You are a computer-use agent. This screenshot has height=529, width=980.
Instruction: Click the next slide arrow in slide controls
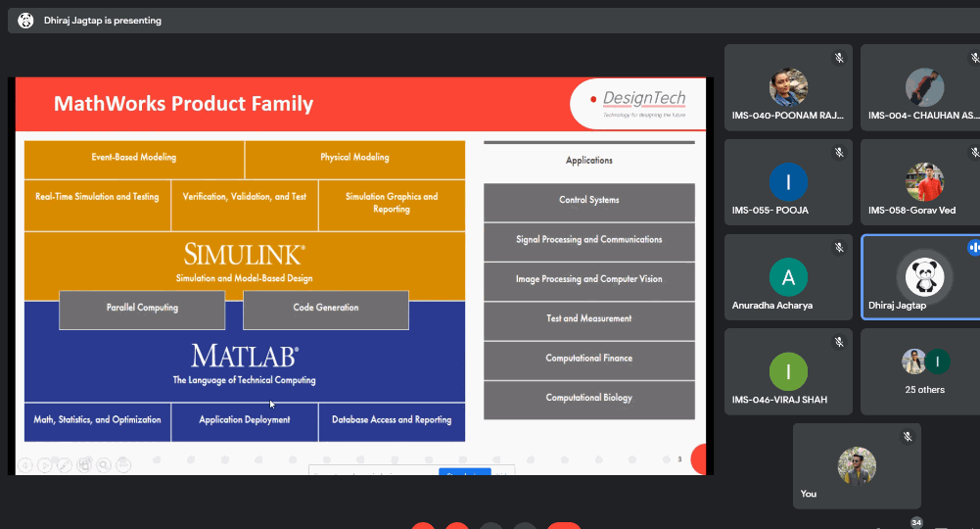click(x=45, y=464)
